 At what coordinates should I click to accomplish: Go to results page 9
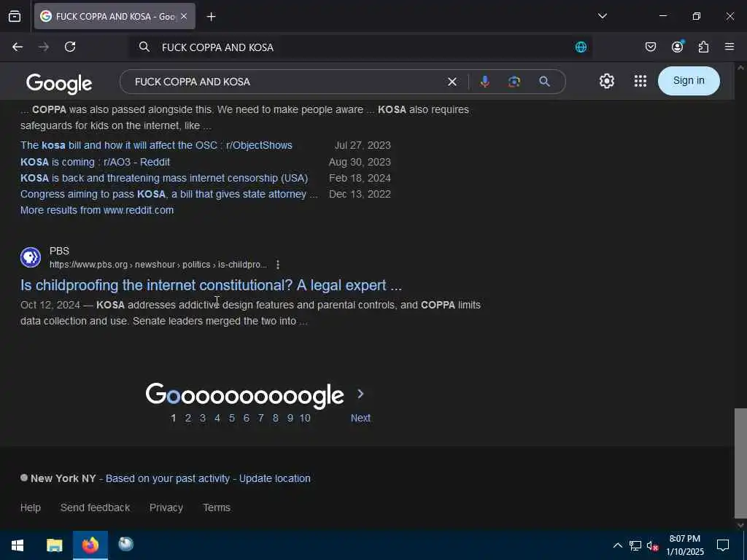pos(290,418)
